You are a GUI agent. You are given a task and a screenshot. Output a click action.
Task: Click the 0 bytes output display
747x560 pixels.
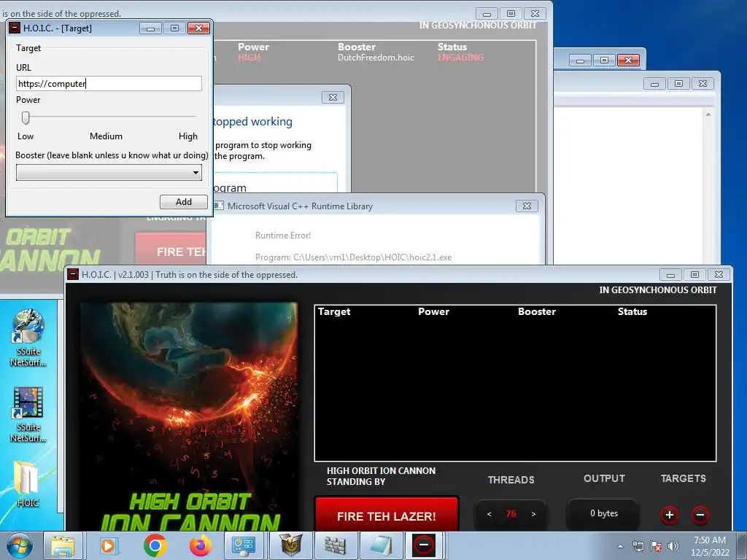point(603,513)
